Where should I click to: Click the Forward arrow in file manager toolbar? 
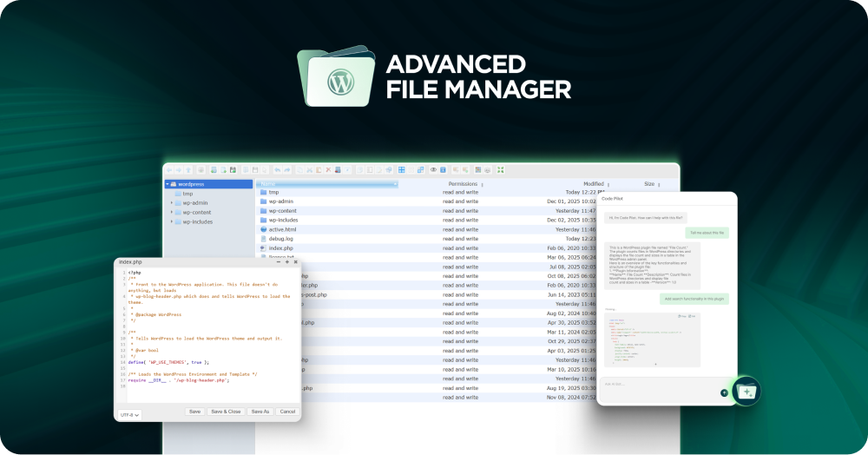(x=178, y=170)
